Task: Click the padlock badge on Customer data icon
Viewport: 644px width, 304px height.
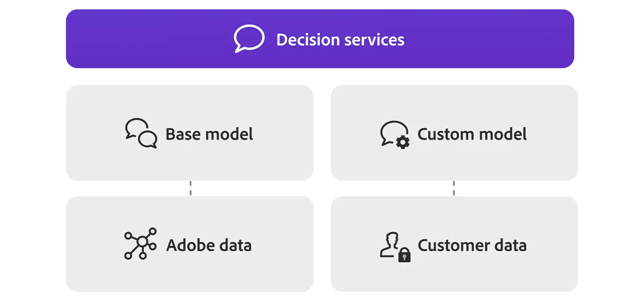Action: point(404,255)
